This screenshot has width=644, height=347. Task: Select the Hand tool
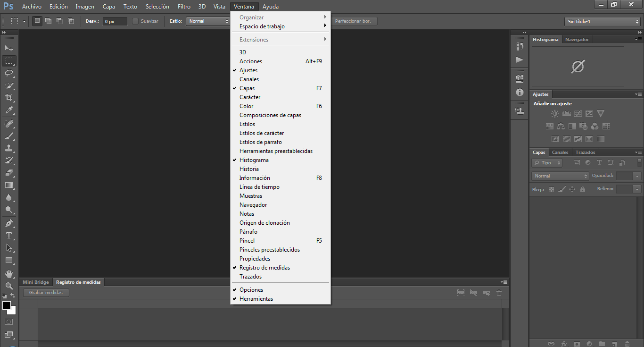[9, 273]
